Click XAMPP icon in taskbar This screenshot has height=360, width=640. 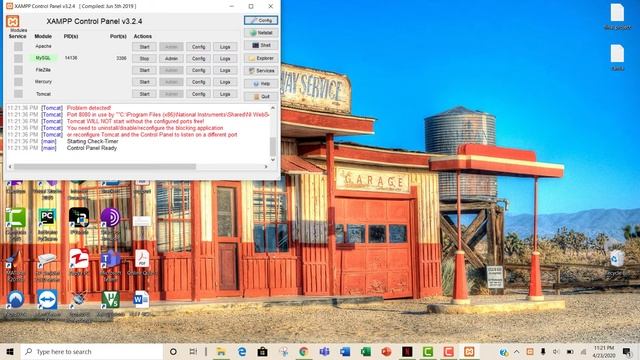click(469, 351)
